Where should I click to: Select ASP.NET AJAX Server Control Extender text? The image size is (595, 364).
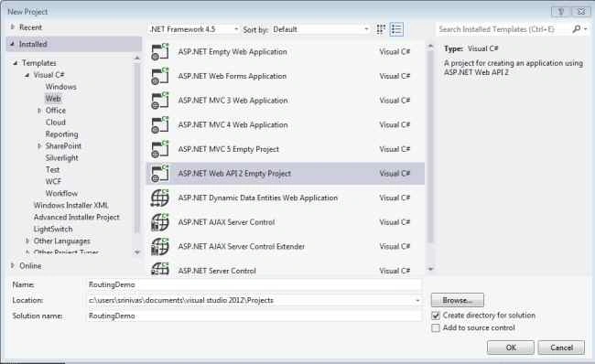(x=242, y=246)
